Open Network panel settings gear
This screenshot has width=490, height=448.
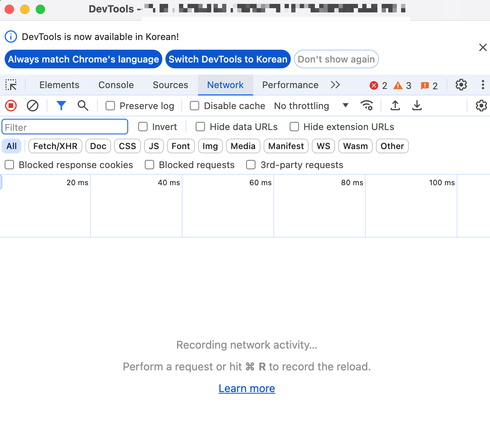click(481, 106)
